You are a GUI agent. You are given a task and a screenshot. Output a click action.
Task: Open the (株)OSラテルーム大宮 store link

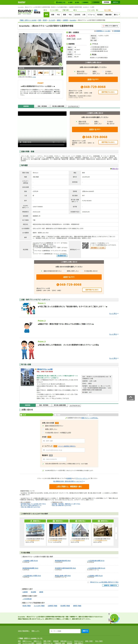point(45,369)
